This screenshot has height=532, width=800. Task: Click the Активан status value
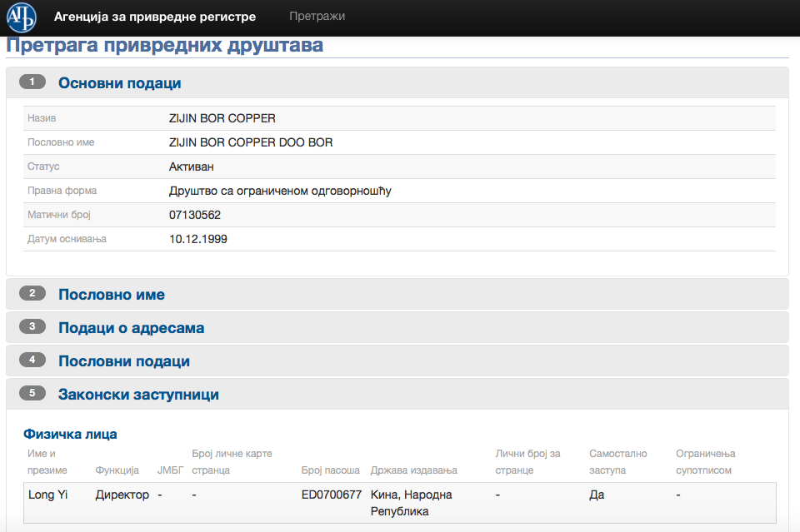(x=192, y=167)
